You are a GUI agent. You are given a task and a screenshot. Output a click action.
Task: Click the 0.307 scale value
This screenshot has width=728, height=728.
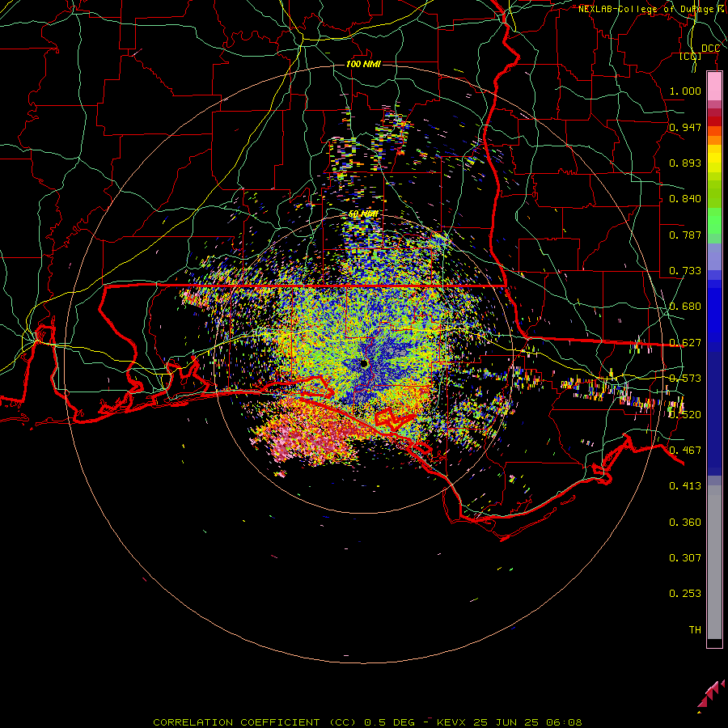[x=685, y=558]
